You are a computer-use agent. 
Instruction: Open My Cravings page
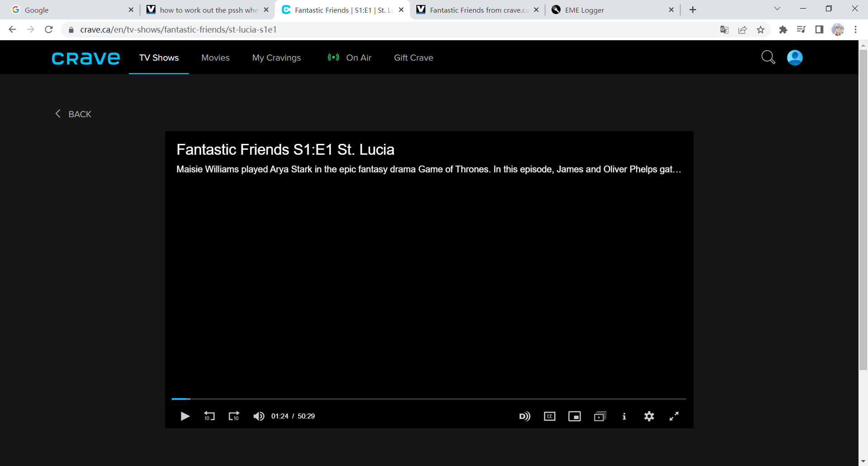point(277,58)
